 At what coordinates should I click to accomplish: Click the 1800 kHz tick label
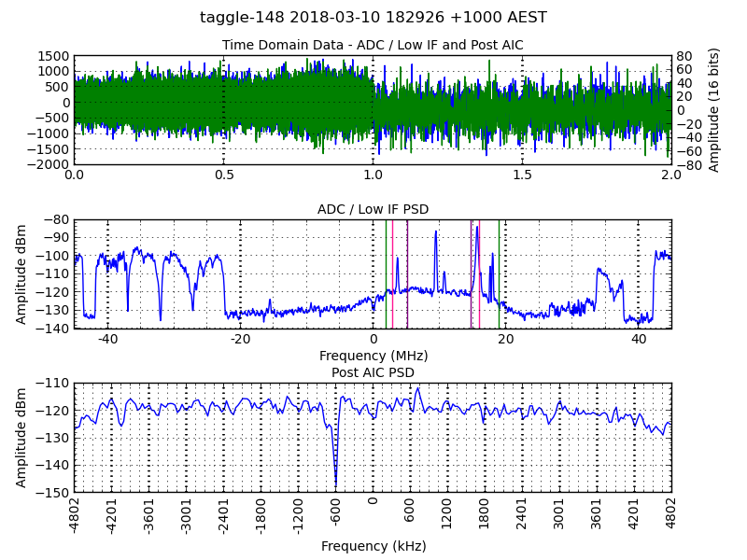(x=485, y=513)
